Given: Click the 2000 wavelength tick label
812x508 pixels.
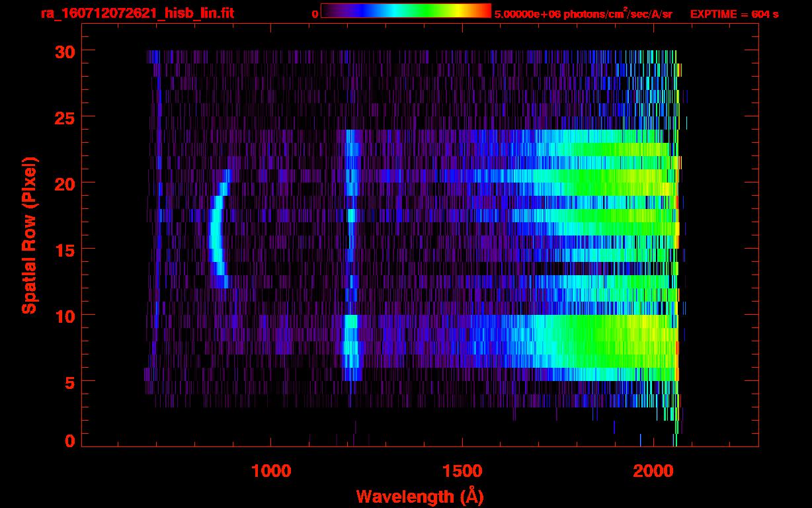Looking at the screenshot, I should (653, 471).
